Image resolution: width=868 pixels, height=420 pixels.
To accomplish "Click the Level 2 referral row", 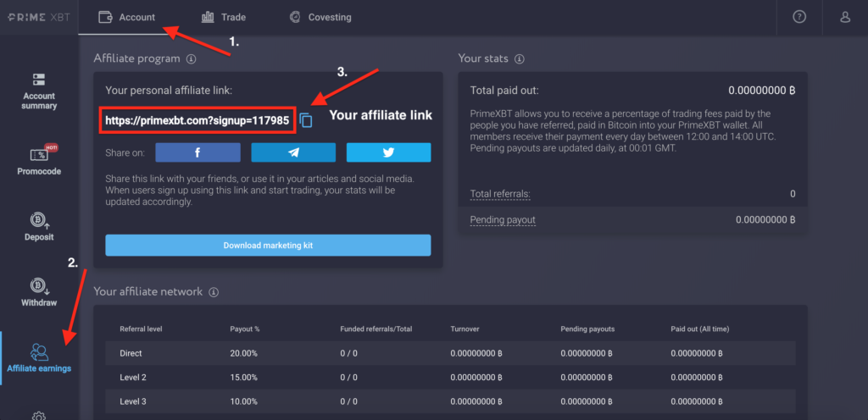I will click(450, 378).
